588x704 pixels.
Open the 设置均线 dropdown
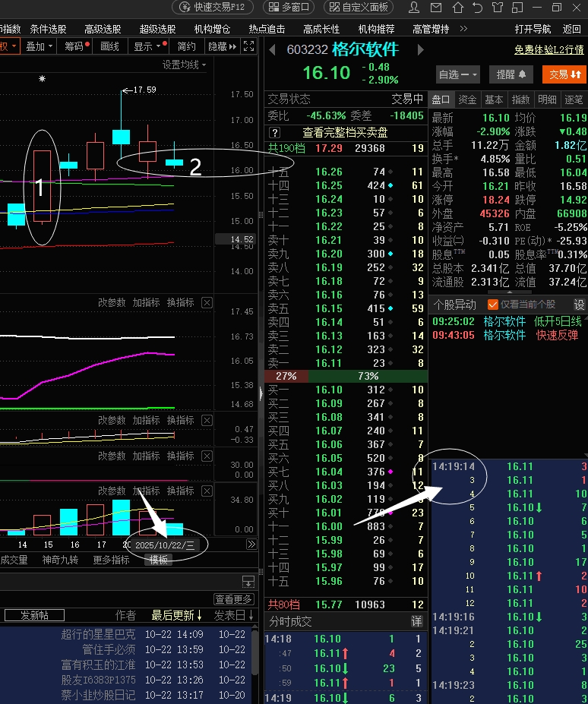pyautogui.click(x=184, y=65)
